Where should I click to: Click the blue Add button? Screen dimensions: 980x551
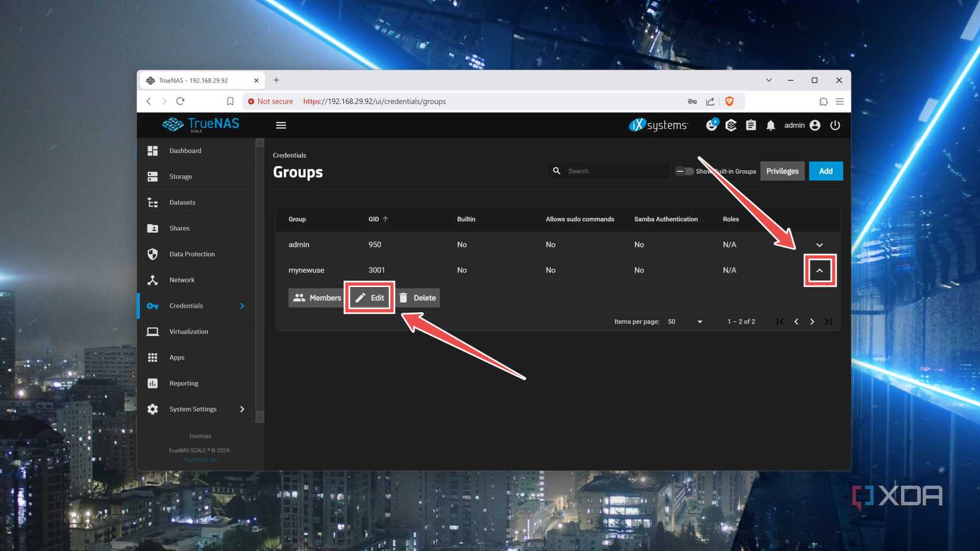[x=826, y=170]
